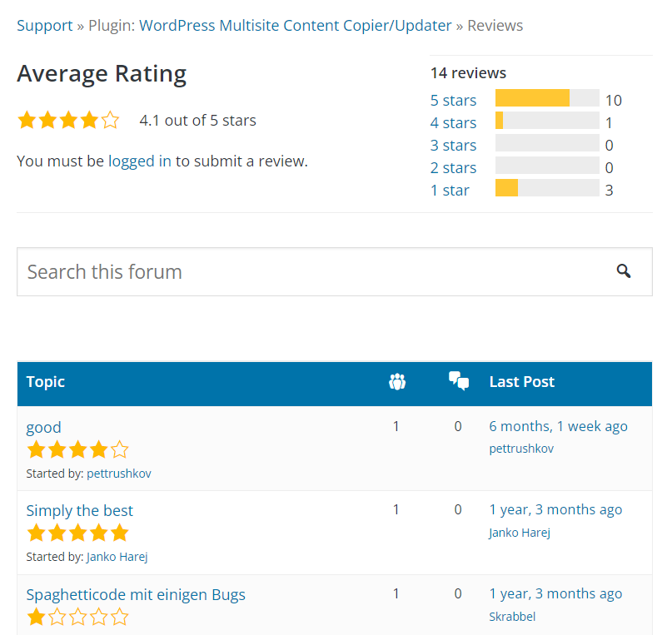This screenshot has width=672, height=635.
Task: Click the 'Topic' column header
Action: [46, 381]
